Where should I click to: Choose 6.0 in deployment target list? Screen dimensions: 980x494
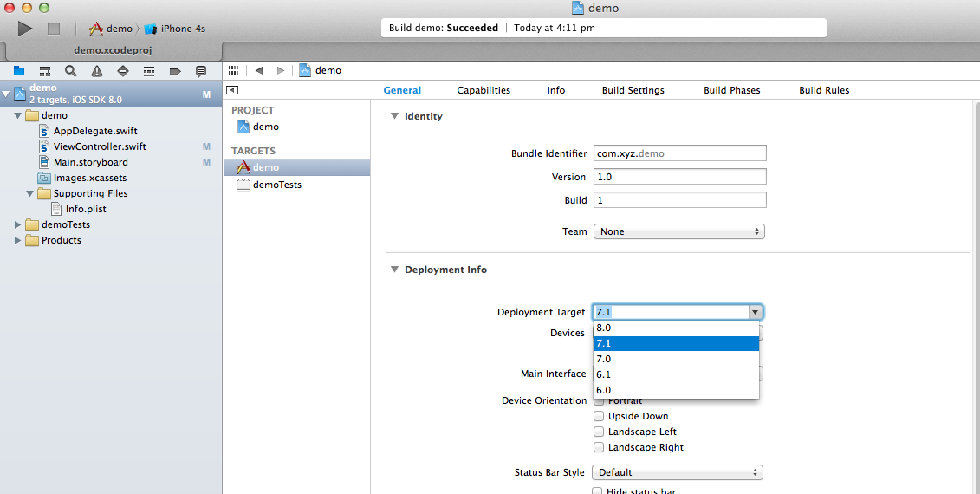[x=676, y=390]
